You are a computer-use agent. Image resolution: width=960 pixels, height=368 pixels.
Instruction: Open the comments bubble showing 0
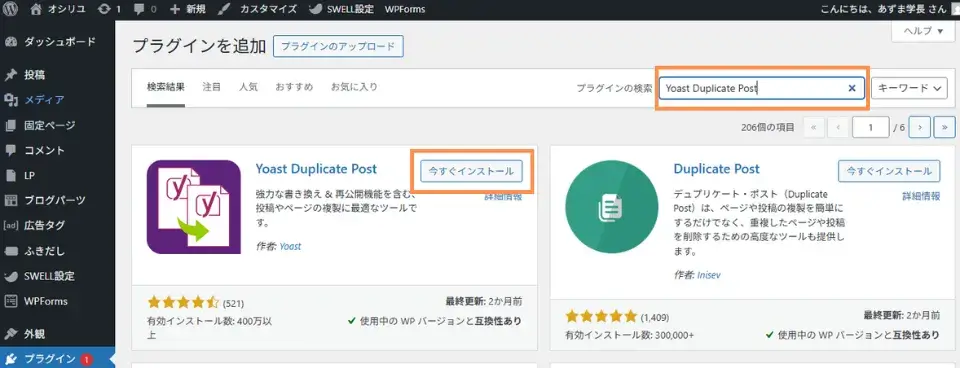144,9
